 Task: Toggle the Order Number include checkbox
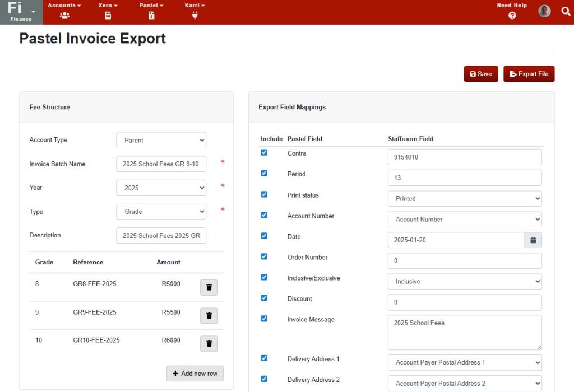264,256
